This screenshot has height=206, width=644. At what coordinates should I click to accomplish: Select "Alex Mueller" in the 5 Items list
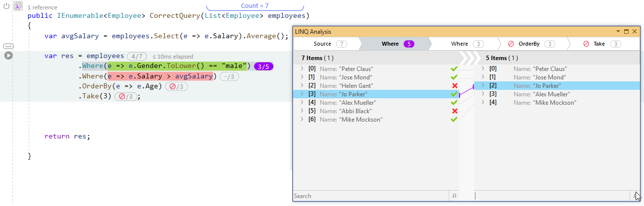click(551, 94)
